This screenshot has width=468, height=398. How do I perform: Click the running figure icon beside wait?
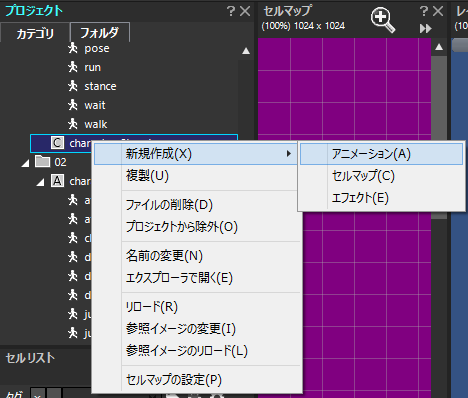[x=73, y=105]
